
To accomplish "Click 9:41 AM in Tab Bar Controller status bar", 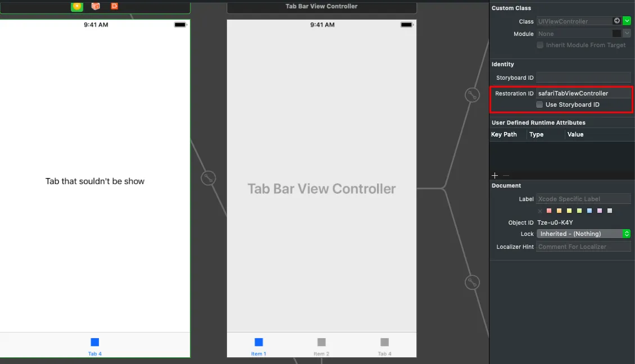I will click(x=323, y=25).
